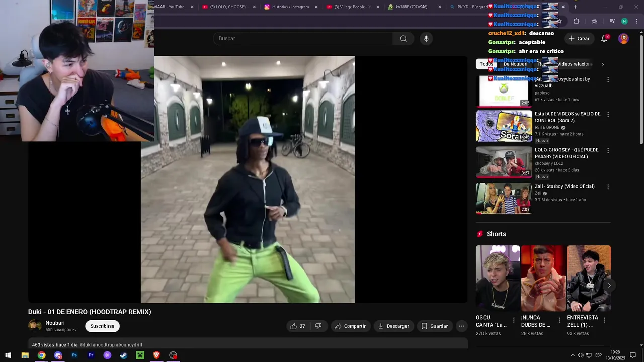
Task: Open the YouTube account avatar menu
Action: [623, 39]
